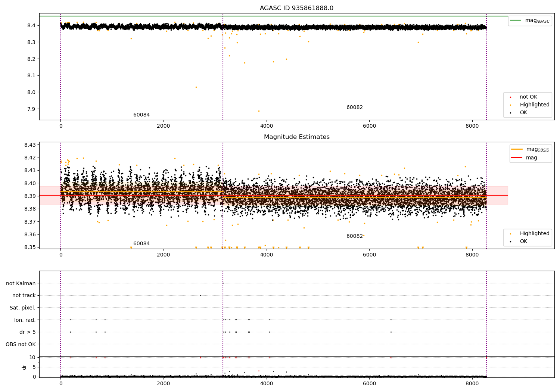Click the 2000 x-axis tick under Magnitude Estimates plot
This screenshot has width=560, height=392.
(164, 255)
